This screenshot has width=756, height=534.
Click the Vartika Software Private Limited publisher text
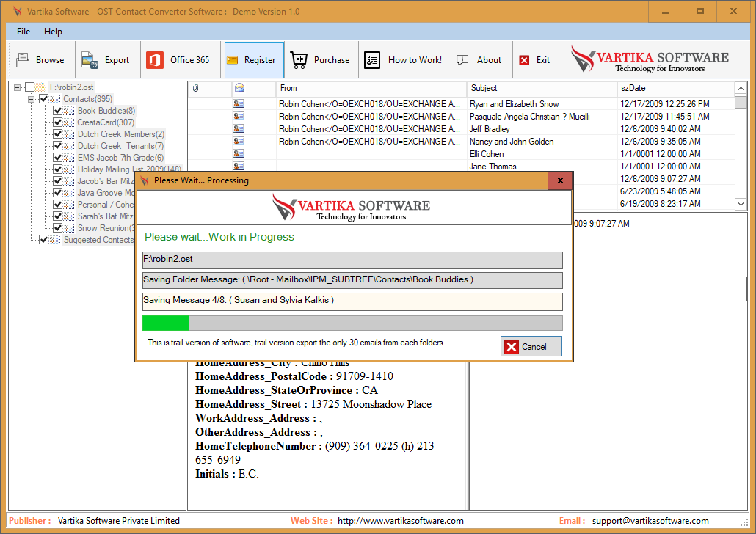pyautogui.click(x=119, y=521)
